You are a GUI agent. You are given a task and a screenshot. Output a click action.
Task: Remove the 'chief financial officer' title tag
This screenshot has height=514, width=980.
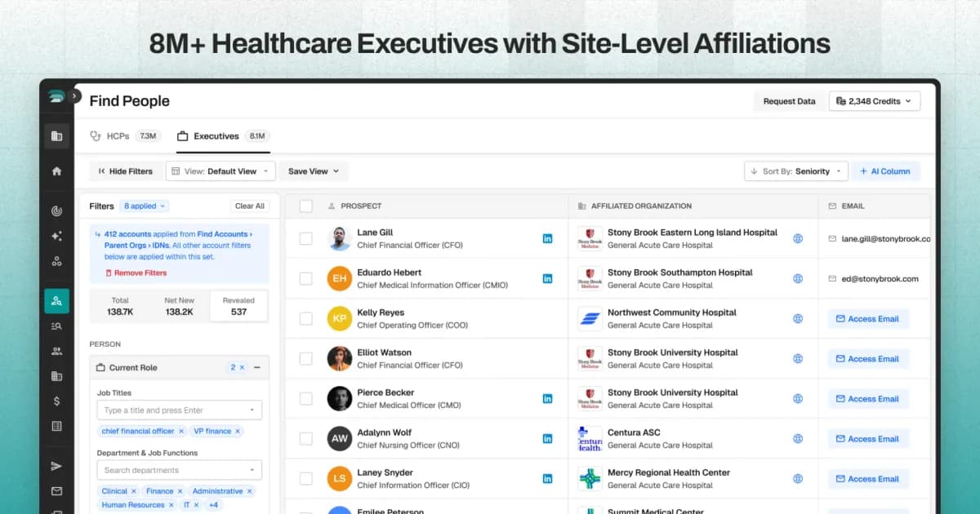click(x=181, y=431)
